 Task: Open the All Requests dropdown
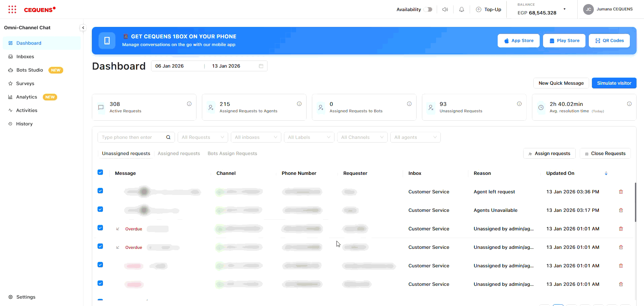point(203,137)
